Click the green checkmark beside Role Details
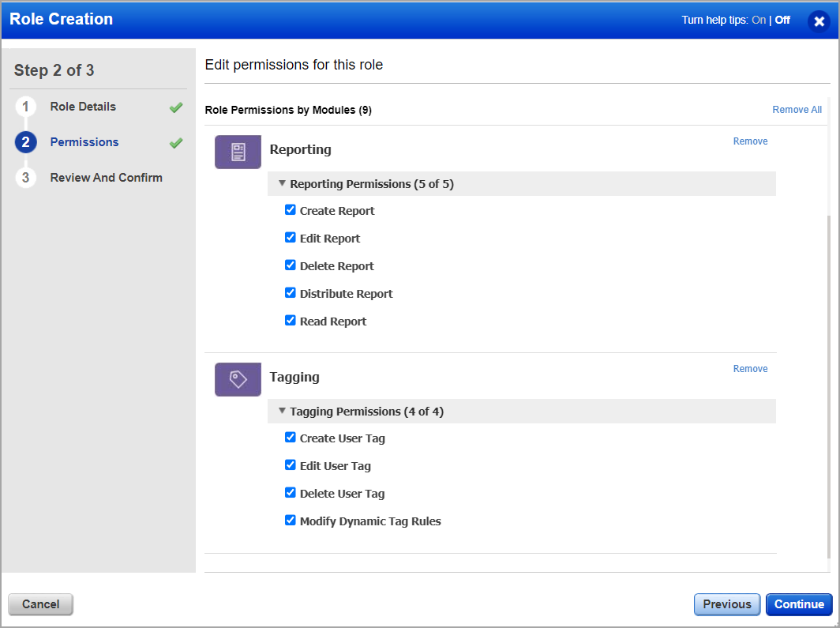The image size is (840, 628). coord(176,107)
